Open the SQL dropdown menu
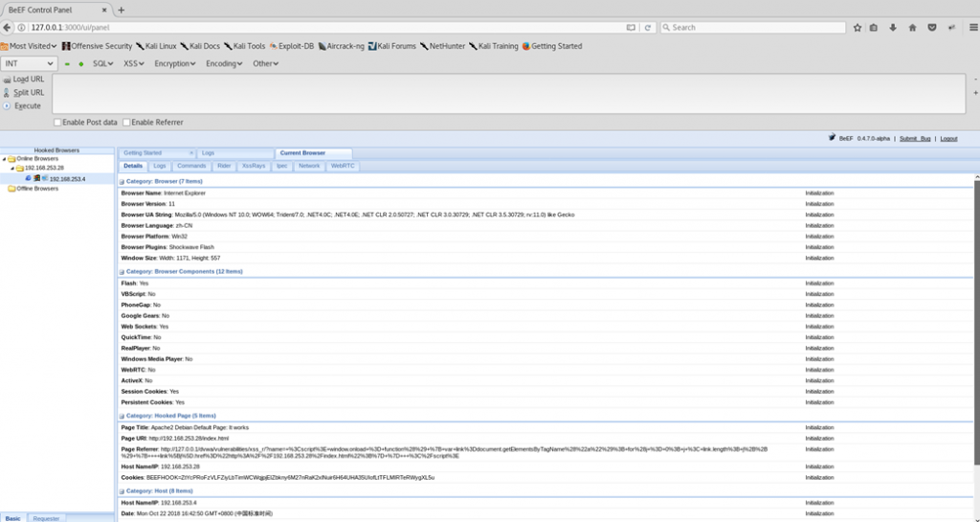 103,64
